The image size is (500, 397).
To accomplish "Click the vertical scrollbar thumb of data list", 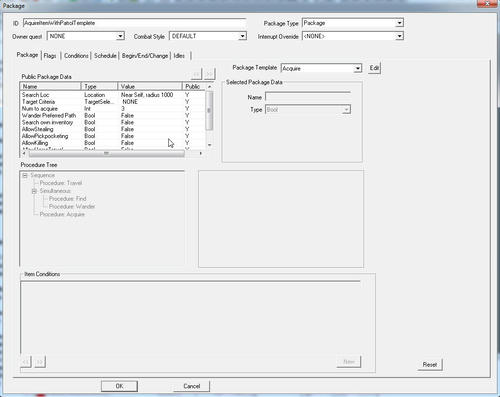I will pyautogui.click(x=209, y=110).
